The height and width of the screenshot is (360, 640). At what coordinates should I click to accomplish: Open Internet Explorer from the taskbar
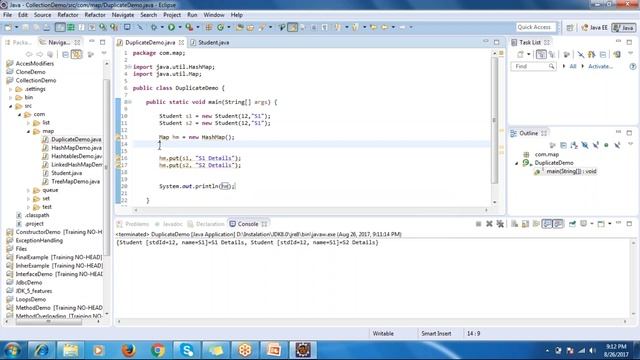point(41,350)
